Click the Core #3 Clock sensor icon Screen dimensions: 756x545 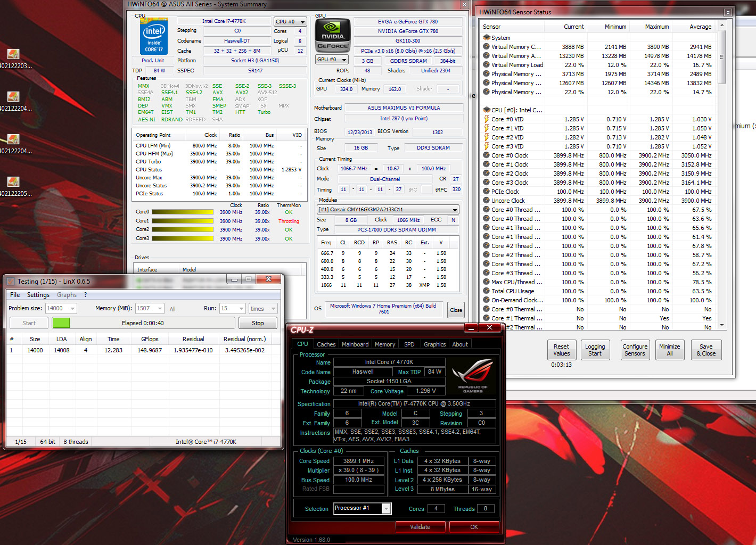pos(486,183)
